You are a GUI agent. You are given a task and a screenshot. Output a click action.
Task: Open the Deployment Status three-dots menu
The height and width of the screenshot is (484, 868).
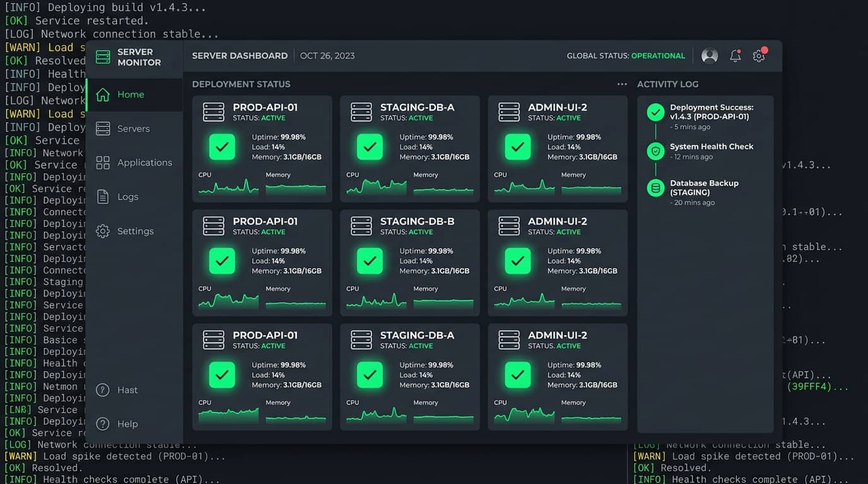click(622, 84)
